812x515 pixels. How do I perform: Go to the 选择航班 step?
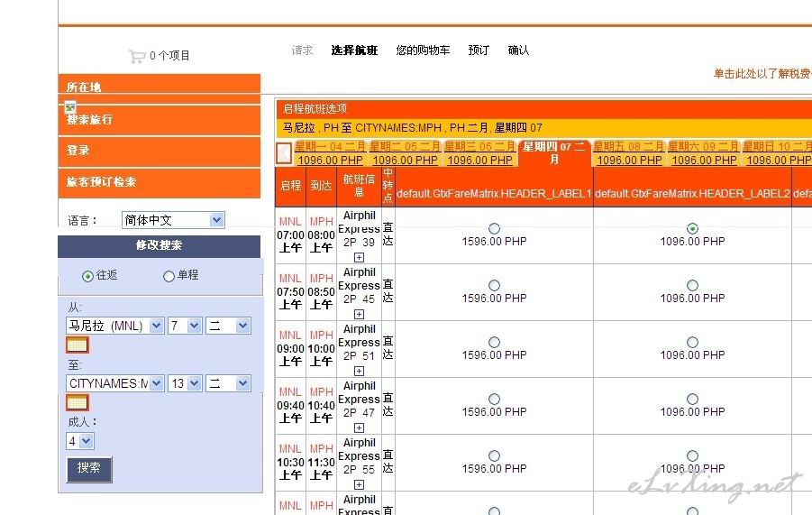tap(355, 51)
